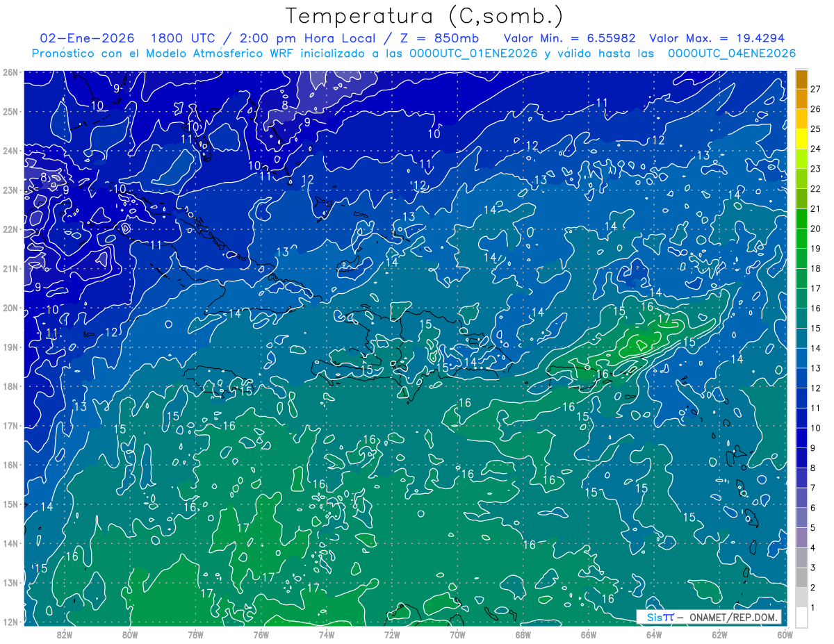Image resolution: width=834 pixels, height=644 pixels.
Task: Click the '68W' longitude axis label
Action: [523, 634]
